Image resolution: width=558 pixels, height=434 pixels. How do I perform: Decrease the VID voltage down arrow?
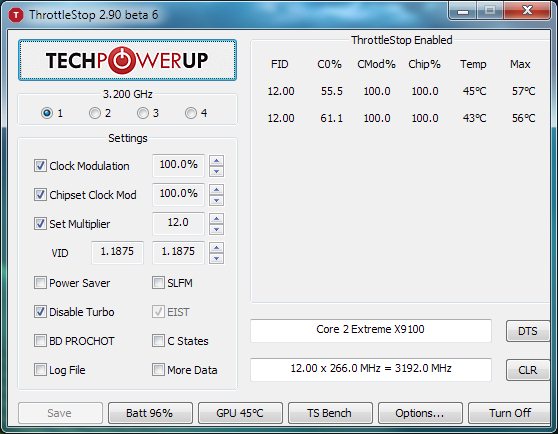216,258
